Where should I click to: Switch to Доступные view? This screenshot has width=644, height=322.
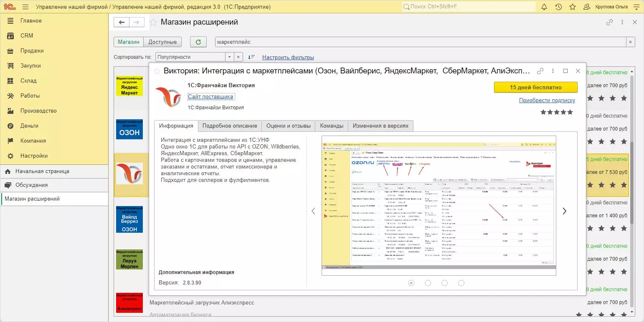[162, 42]
